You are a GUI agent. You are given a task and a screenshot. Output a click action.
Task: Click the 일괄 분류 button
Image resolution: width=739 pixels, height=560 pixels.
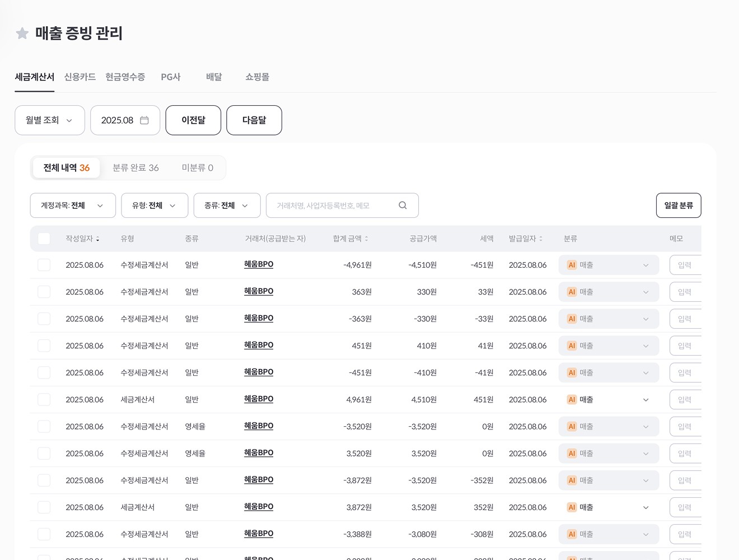tap(678, 205)
